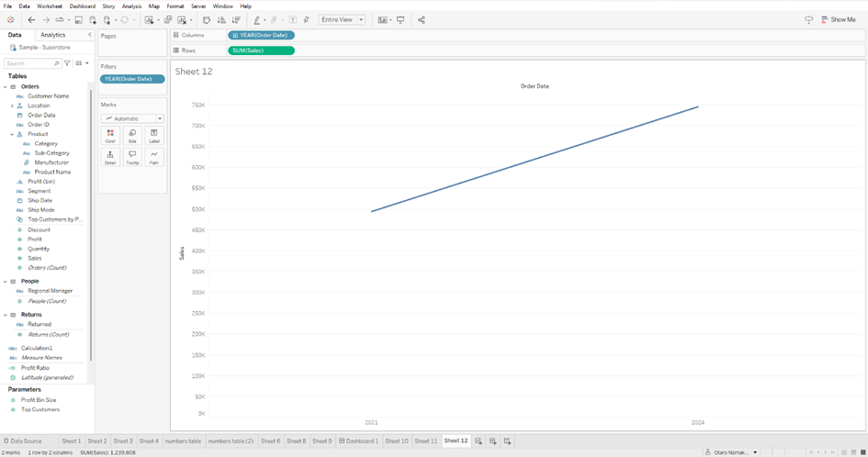
Task: Click the Pause Auto Updates icon
Action: click(x=107, y=20)
